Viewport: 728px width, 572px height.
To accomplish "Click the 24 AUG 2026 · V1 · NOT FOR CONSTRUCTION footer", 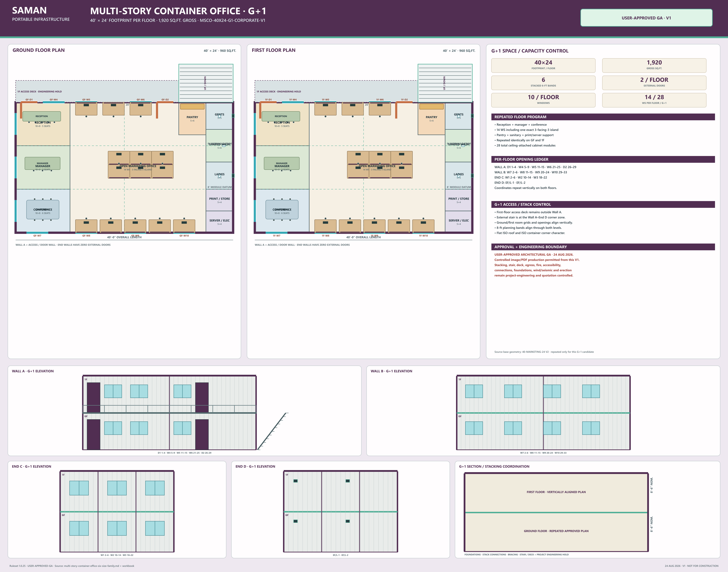I will (x=691, y=566).
